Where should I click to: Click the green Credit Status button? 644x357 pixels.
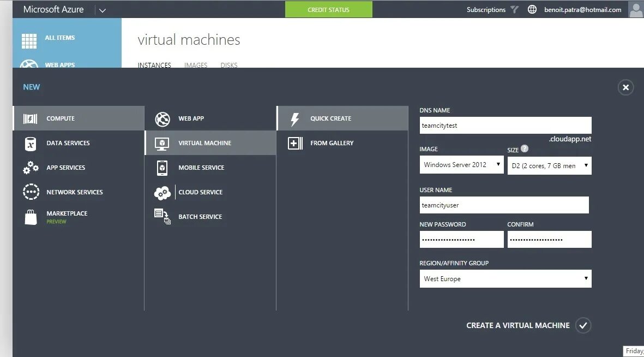click(x=329, y=9)
